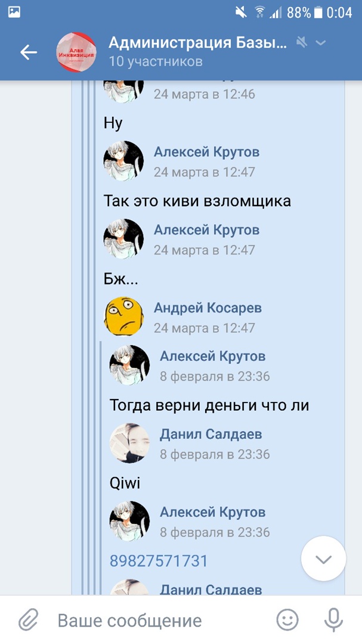Tap the round scroll-to-bottom chevron button
The height and width of the screenshot is (644, 362).
[x=323, y=559]
